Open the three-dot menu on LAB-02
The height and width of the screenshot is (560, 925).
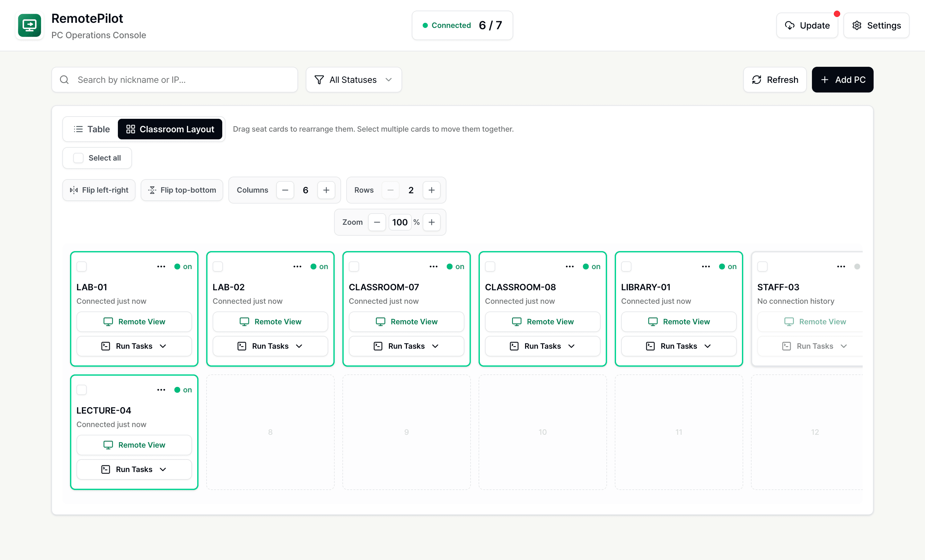tap(297, 267)
